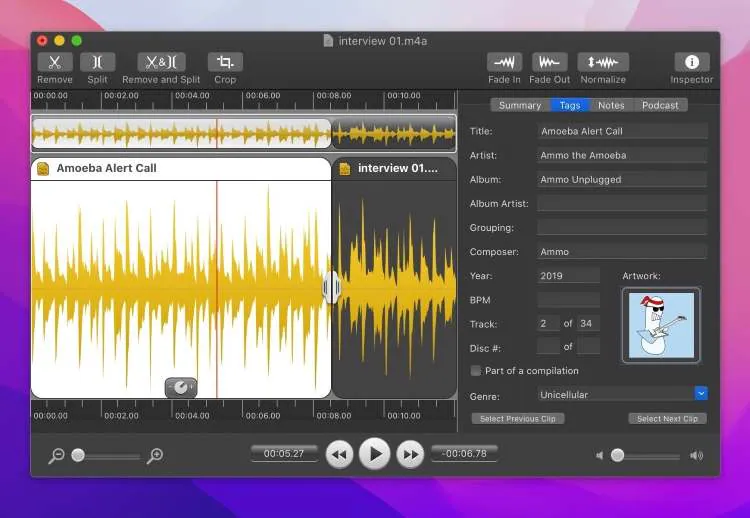Screen dimensions: 750x518
Task: Click the split handle between clips
Action: [331, 287]
